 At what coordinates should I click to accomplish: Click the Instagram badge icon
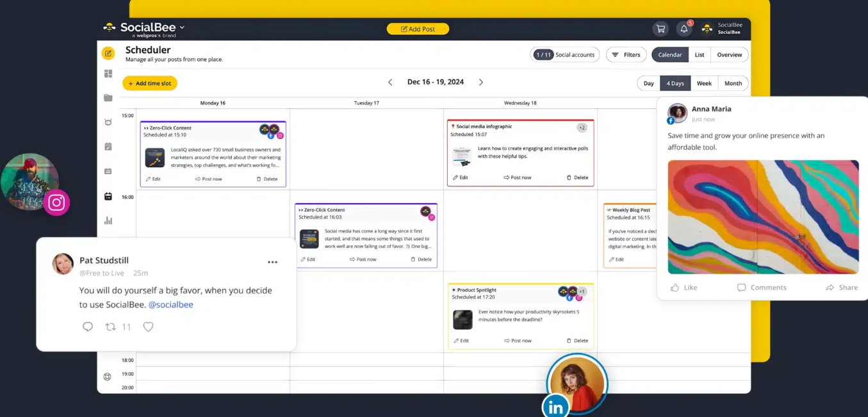point(56,203)
